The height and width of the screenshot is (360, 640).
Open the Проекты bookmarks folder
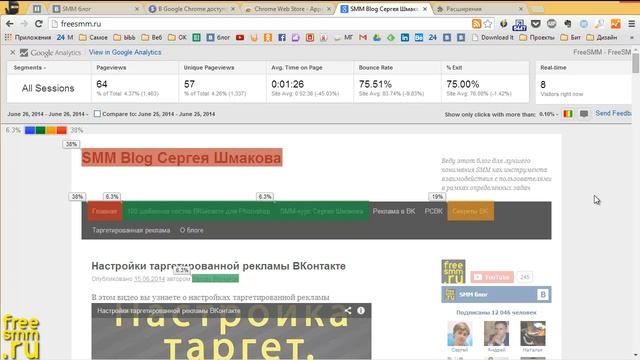(x=537, y=38)
